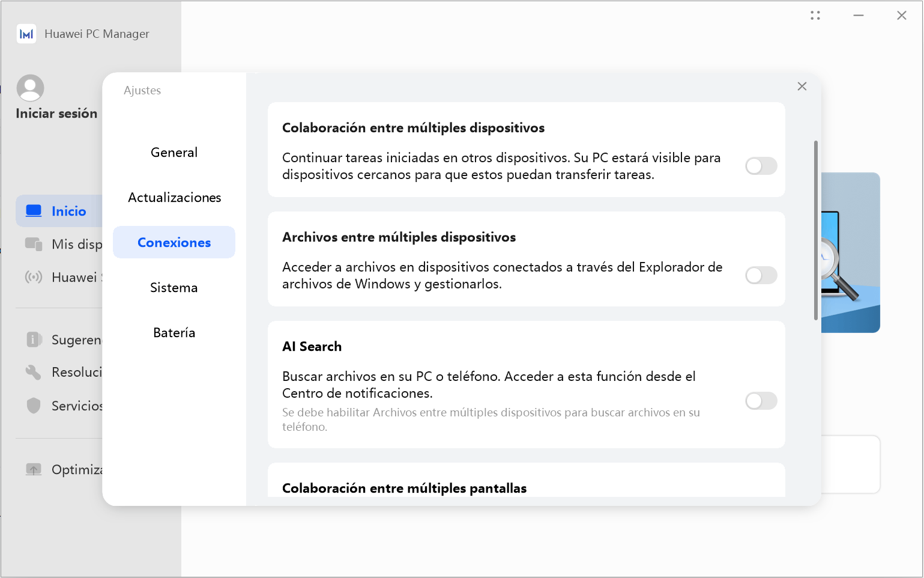Viewport: 924px width, 578px height.
Task: Click the Ajustes dialog title text
Action: coord(142,90)
